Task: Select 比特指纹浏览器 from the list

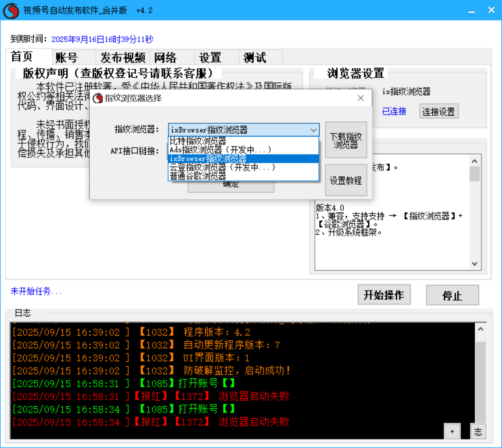Action: tap(198, 141)
